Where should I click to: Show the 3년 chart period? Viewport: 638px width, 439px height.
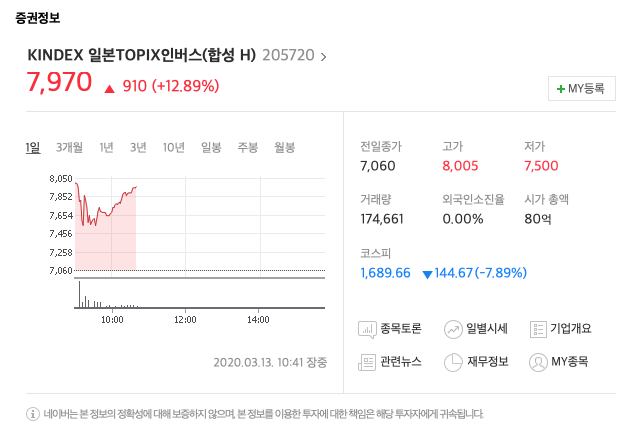tap(138, 148)
